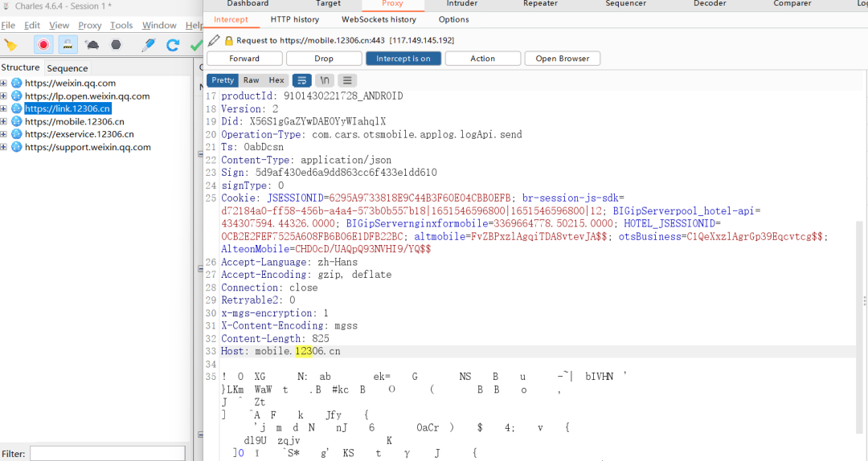868x461 pixels.
Task: Select the https://support.weixin.qq.com host entry
Action: pos(88,147)
